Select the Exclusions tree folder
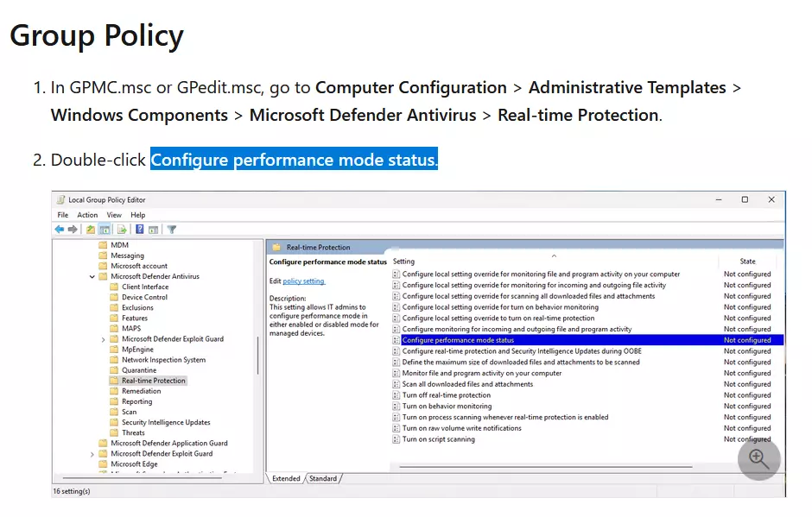 click(x=137, y=307)
